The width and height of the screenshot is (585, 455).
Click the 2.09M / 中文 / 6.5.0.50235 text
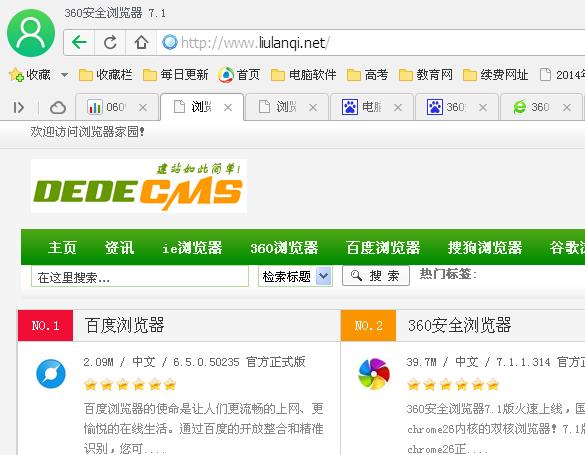pos(194,362)
